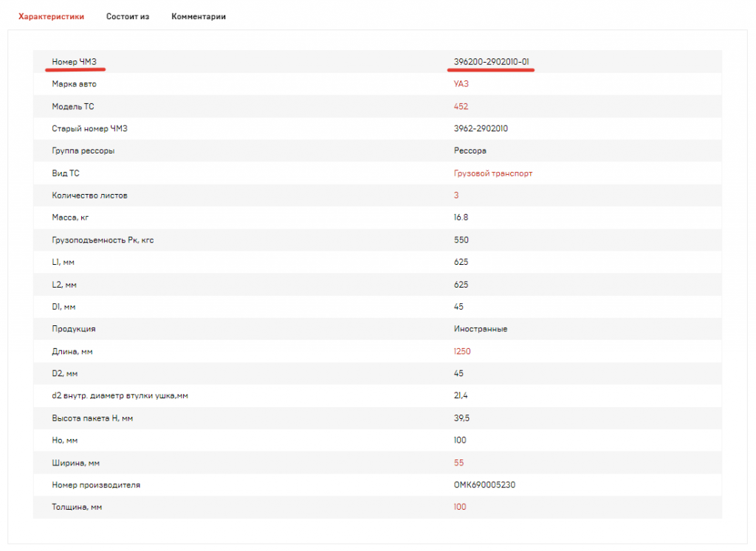Click the Группа рессоры row label
The height and width of the screenshot is (551, 756).
[x=83, y=150]
